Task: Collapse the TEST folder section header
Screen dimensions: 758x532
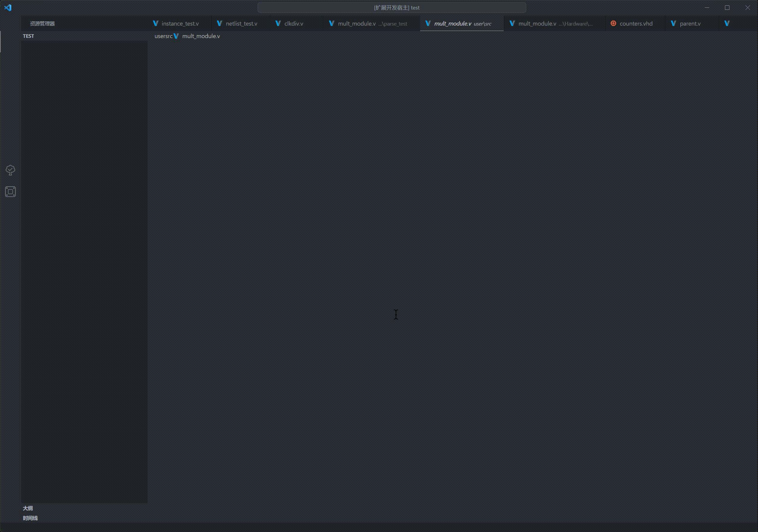Action: point(28,36)
